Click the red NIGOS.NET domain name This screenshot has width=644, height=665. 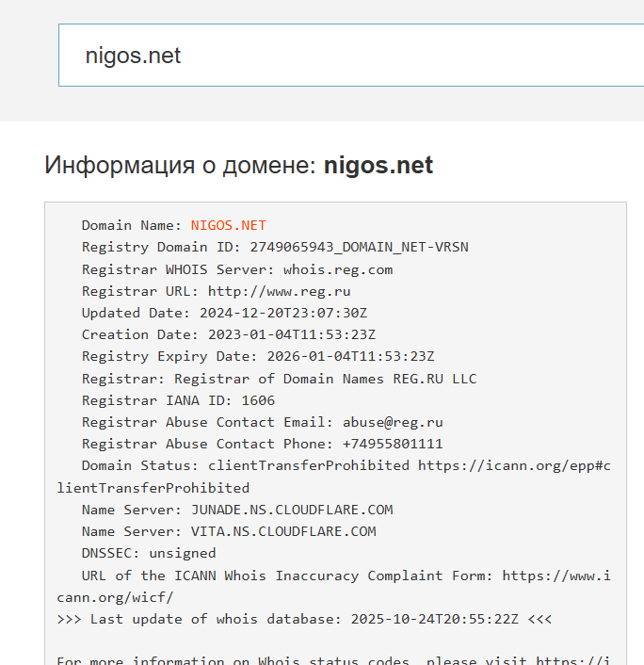click(x=228, y=225)
